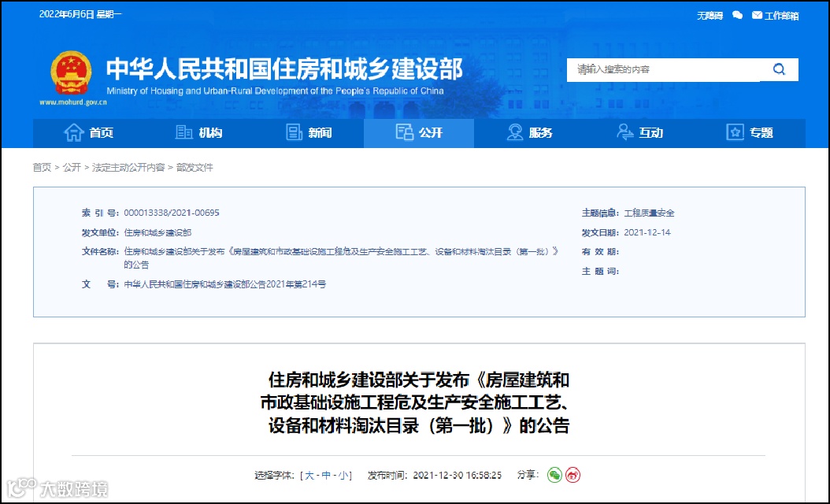Share article via red Weibo icon
830x504 pixels.
[x=572, y=475]
